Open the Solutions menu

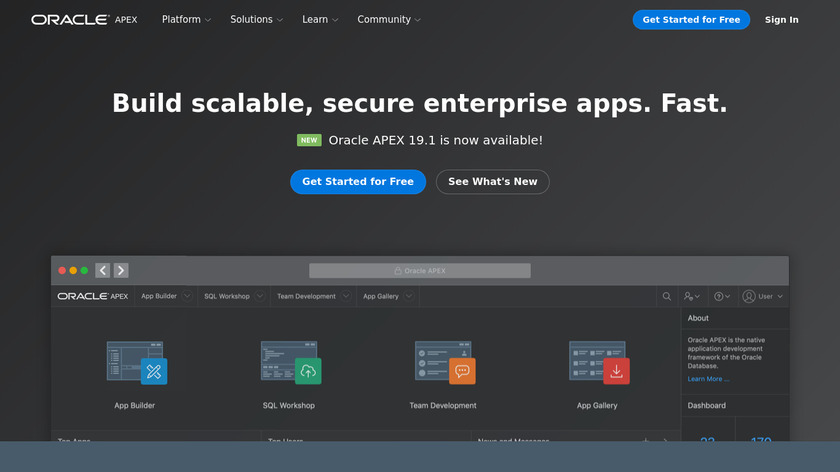[x=256, y=20]
